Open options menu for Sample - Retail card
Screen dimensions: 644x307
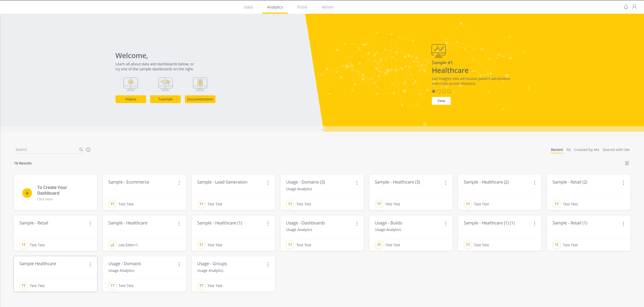pyautogui.click(x=90, y=224)
